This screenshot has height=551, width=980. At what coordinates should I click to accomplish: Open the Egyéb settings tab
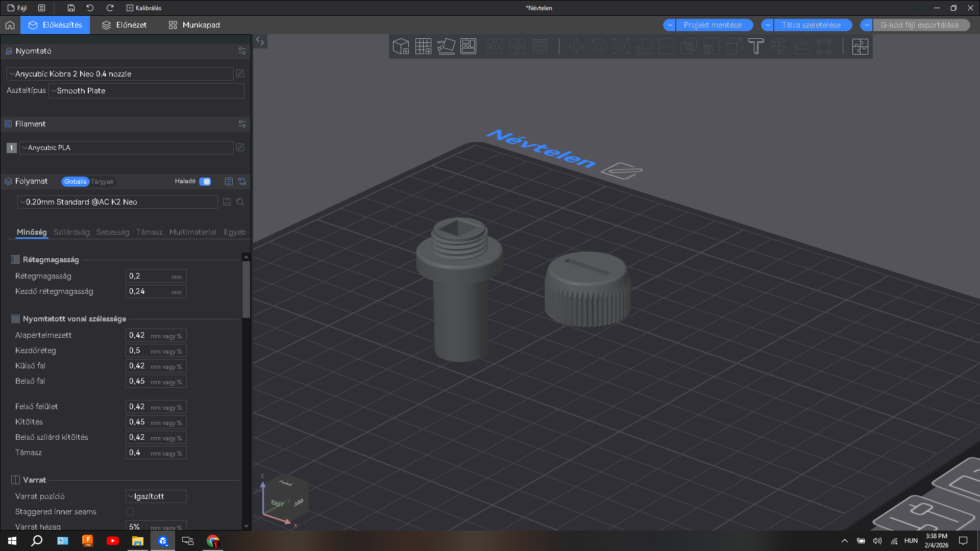(235, 232)
